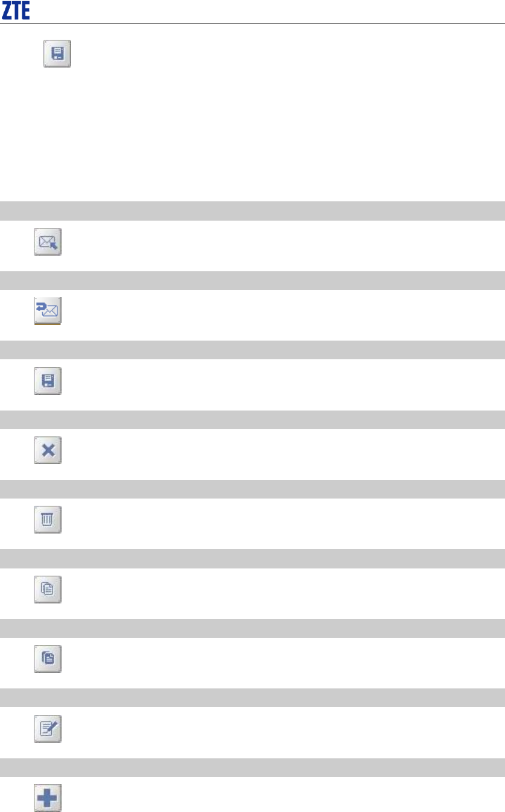505x812 pixels.
Task: Click the gray bar directly above the plus icon
Action: [x=252, y=767]
